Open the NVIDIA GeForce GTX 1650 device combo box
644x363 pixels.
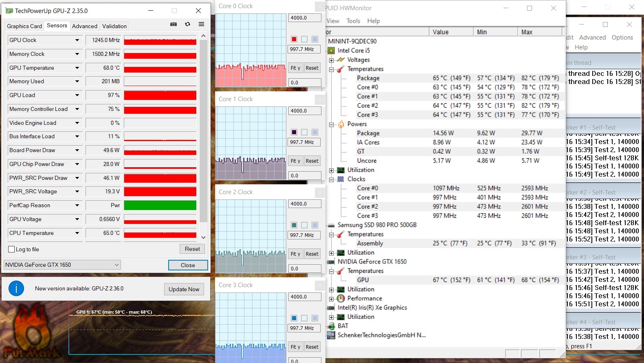(62, 265)
